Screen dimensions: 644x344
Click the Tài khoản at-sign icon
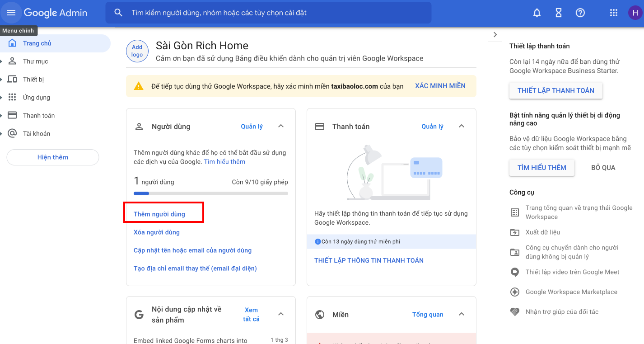coord(12,133)
